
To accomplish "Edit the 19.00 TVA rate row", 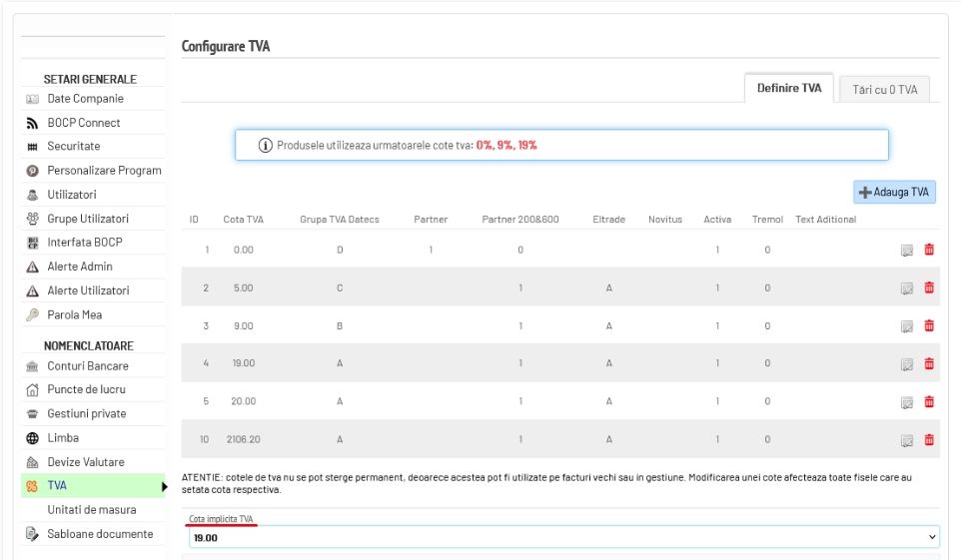I will click(908, 364).
